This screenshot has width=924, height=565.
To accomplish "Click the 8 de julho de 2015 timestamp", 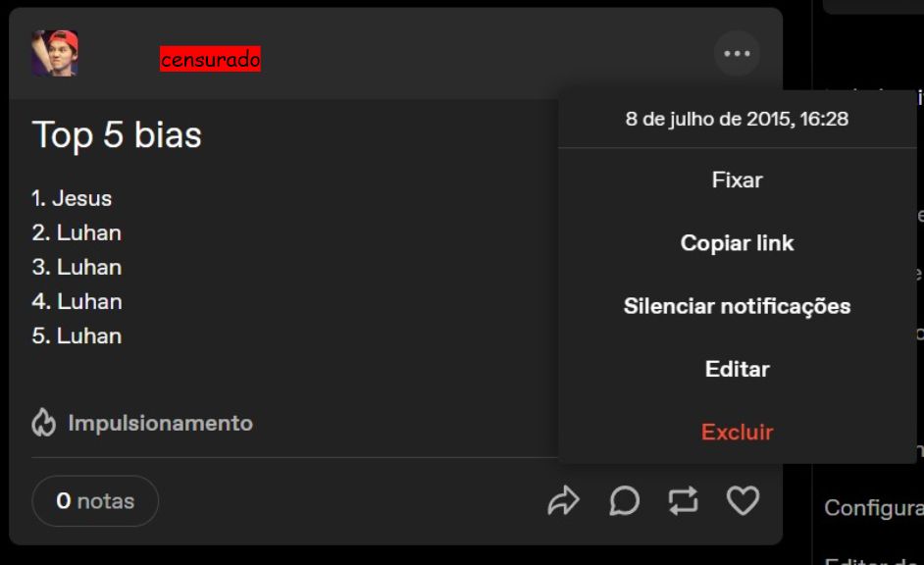I will (x=738, y=119).
